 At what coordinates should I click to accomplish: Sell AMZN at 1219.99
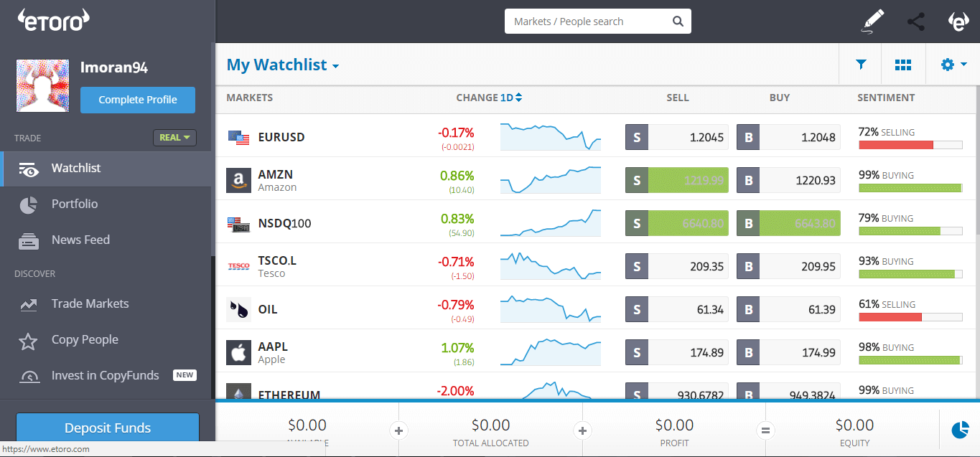tap(677, 180)
